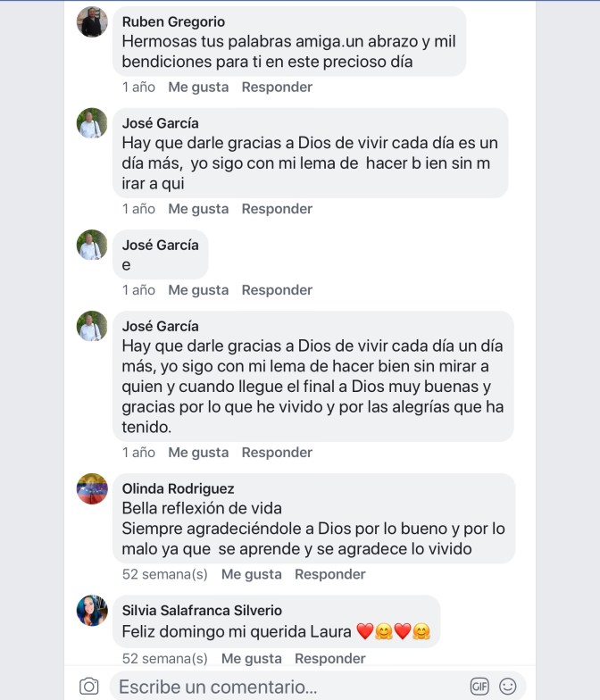Reply to Ruben Gregorio's comment
This screenshot has width=600, height=700.
(x=277, y=87)
